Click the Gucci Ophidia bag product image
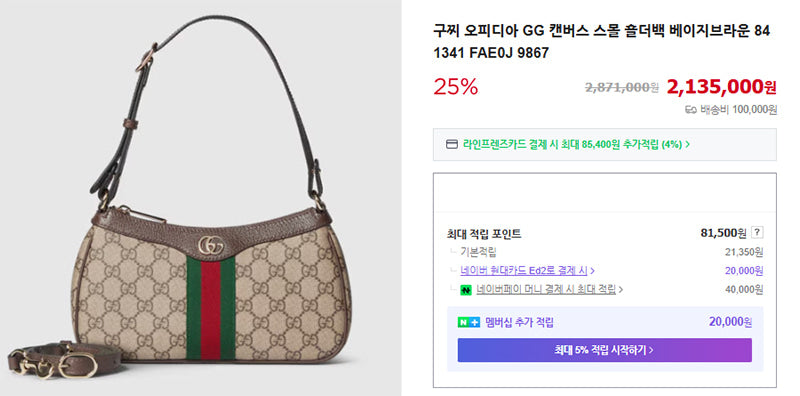The height and width of the screenshot is (396, 800). [201, 198]
